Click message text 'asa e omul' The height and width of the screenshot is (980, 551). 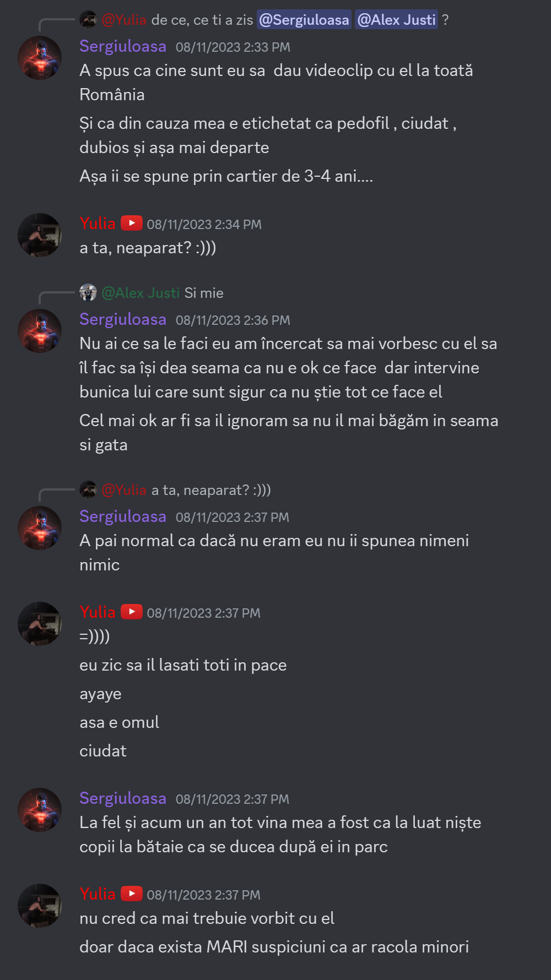pos(119,722)
